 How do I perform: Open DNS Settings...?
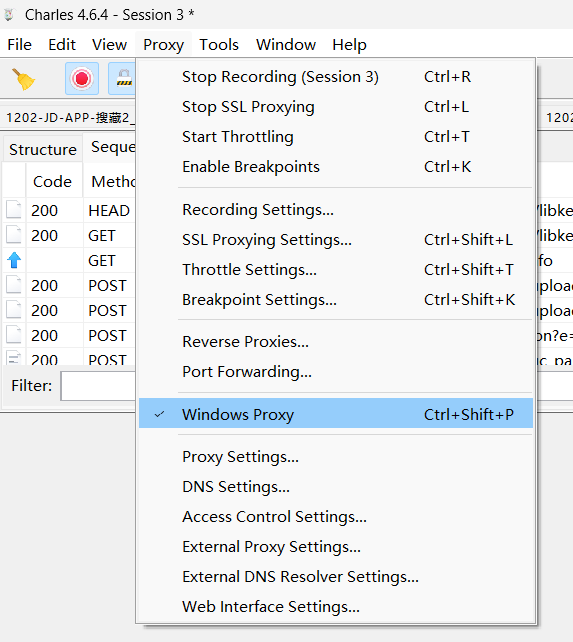(336, 486)
